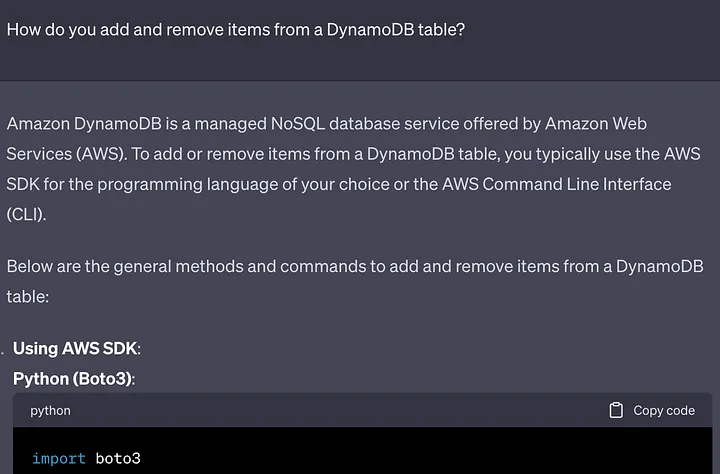Click the Using AWS SDK heading
This screenshot has width=720, height=474.
[76, 348]
